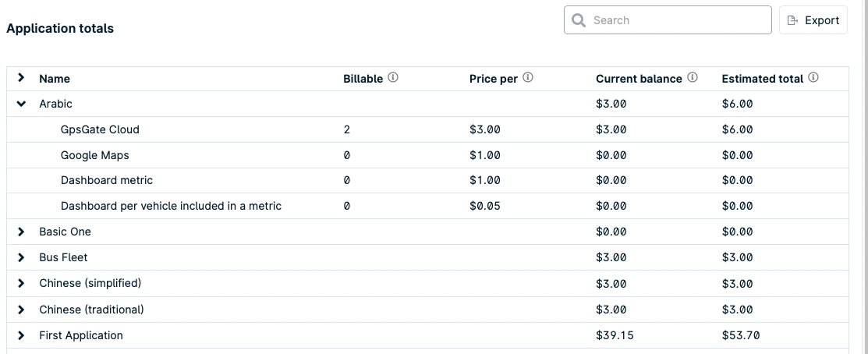Viewport: 868px width, 354px height.
Task: Click the Export button
Action: coord(813,20)
